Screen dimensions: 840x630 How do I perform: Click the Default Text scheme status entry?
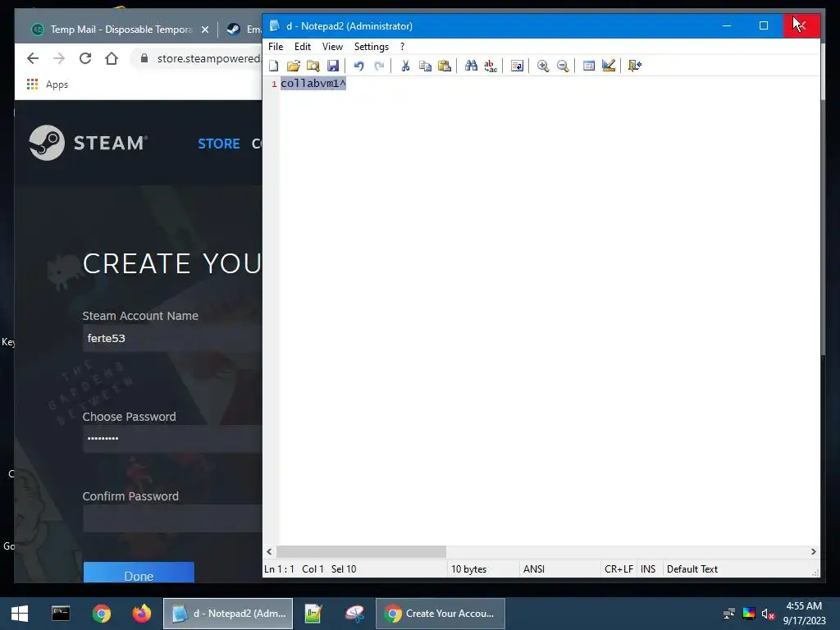[x=692, y=569]
